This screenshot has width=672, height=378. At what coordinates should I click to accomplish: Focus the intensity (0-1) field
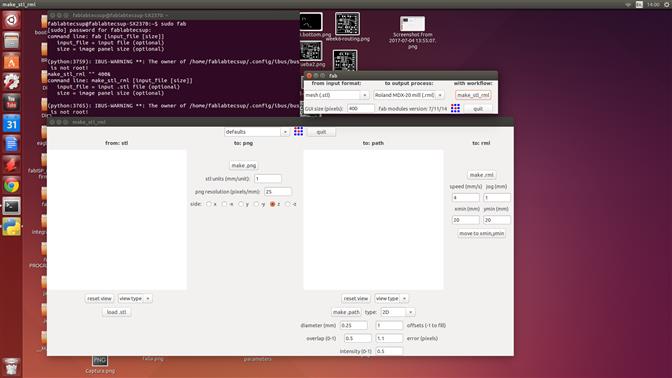(x=390, y=351)
